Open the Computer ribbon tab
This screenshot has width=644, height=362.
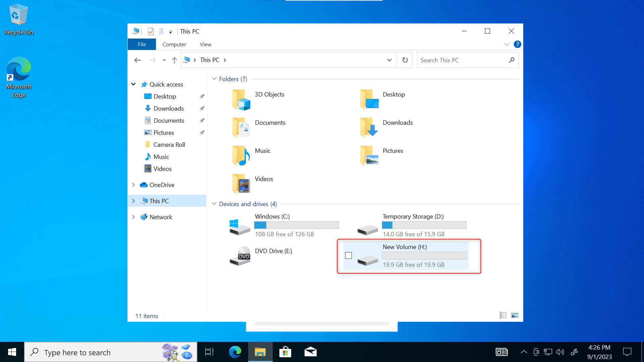(x=174, y=44)
